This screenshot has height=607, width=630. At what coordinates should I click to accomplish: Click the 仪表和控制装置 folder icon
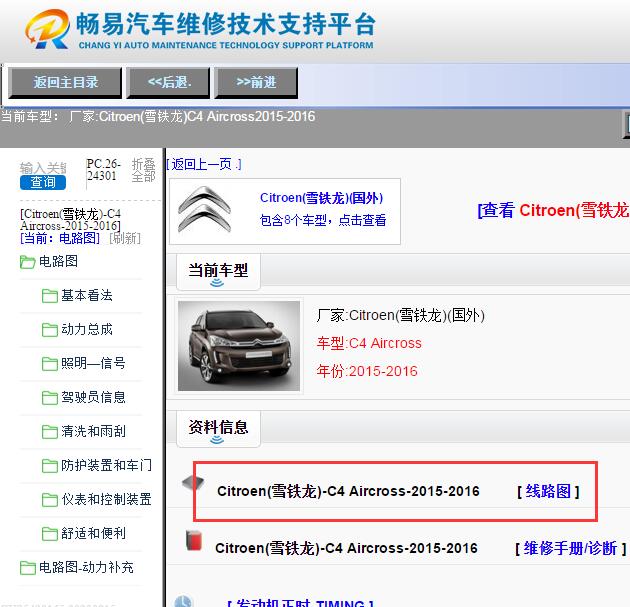[50, 500]
